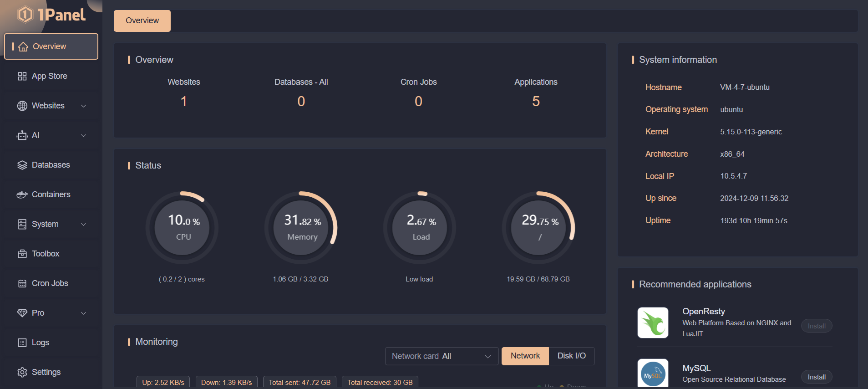Click the Up: 2.52 KB/s tag
The height and width of the screenshot is (389, 868).
pyautogui.click(x=163, y=382)
